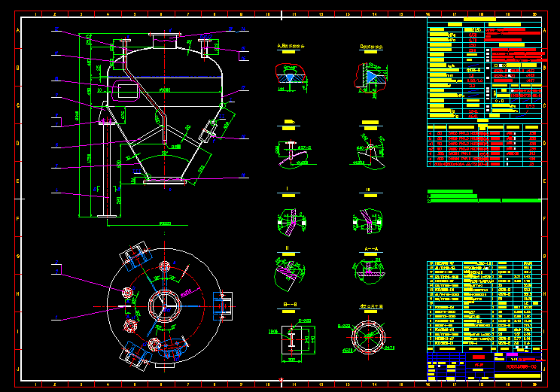This screenshot has height=392, width=560.
Task: Select the nozzle schedule table with red entries
Action: click(x=485, y=144)
